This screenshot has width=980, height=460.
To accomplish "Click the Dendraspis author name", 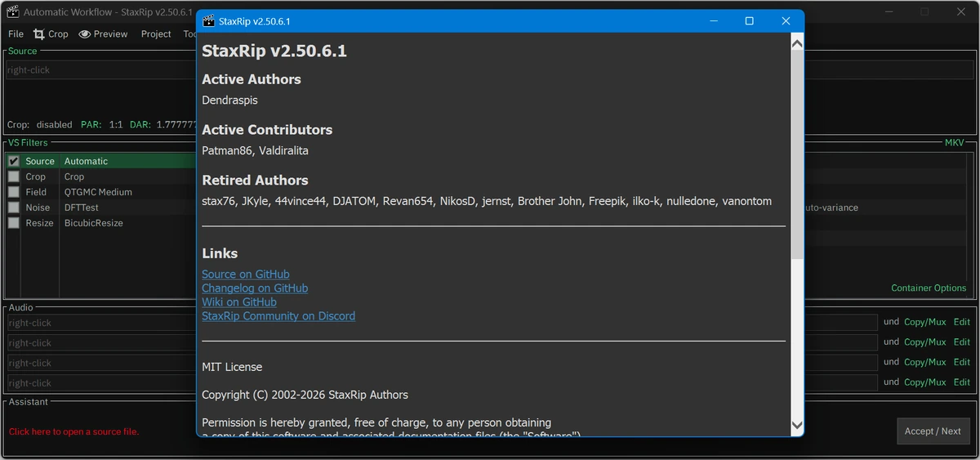I will (x=229, y=100).
